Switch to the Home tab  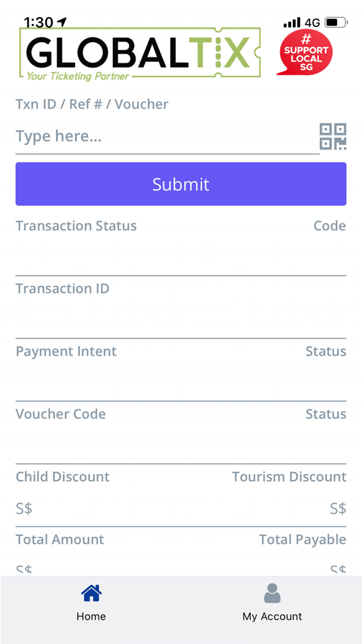(91, 603)
